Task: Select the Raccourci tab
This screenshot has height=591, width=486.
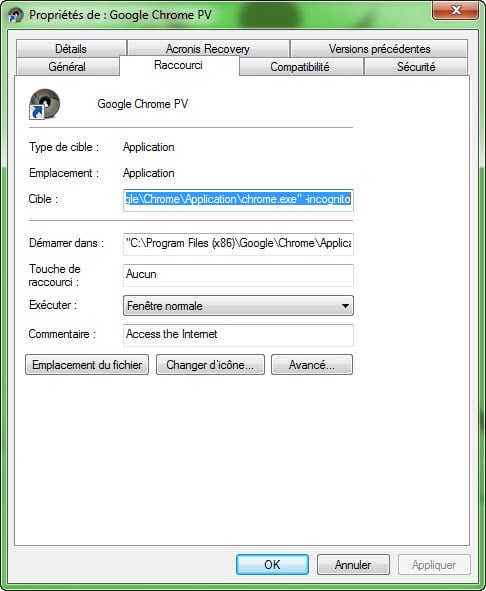Action: (178, 65)
